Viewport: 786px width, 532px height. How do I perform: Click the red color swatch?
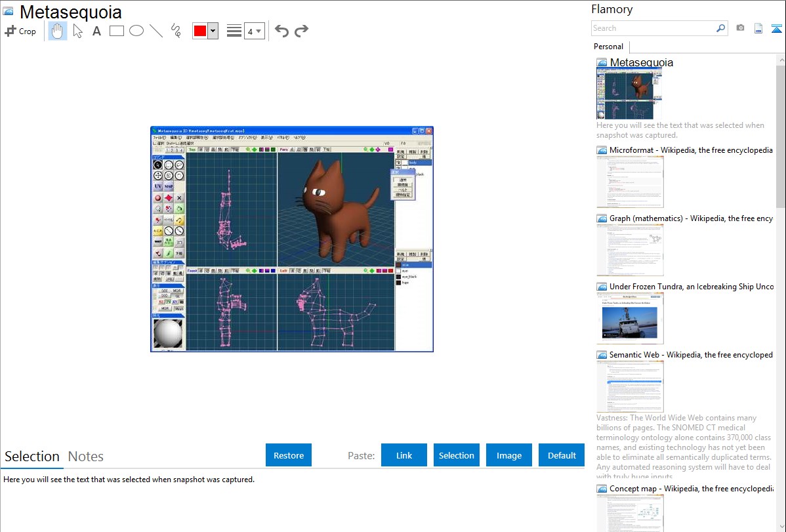coord(200,31)
